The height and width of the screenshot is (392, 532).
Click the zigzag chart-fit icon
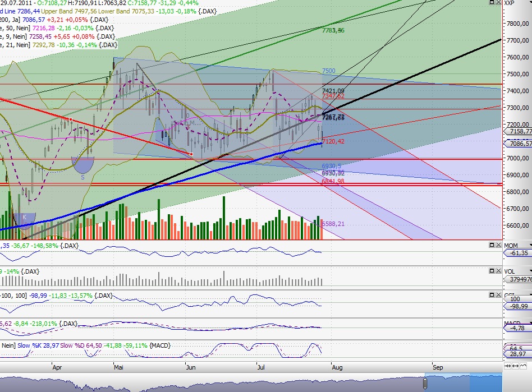point(523,366)
